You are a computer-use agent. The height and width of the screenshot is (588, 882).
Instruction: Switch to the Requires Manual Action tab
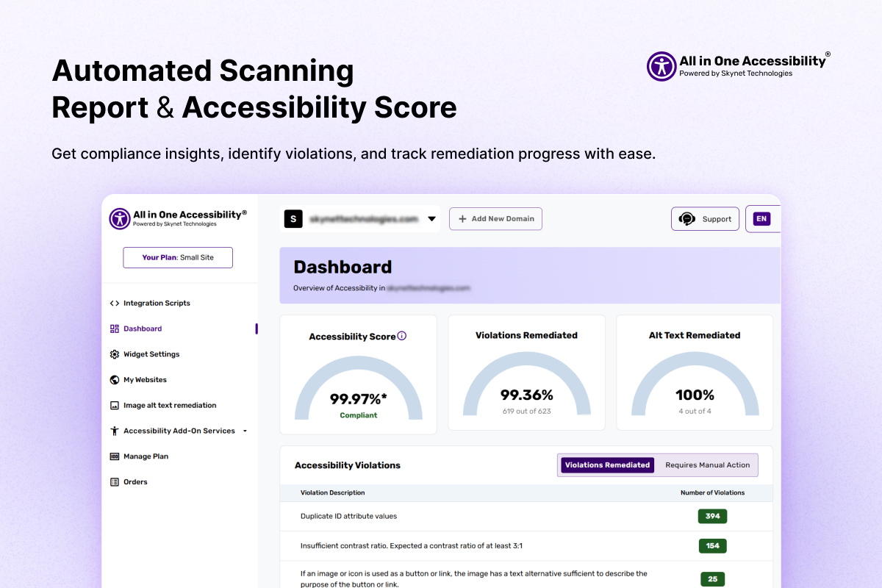[707, 465]
